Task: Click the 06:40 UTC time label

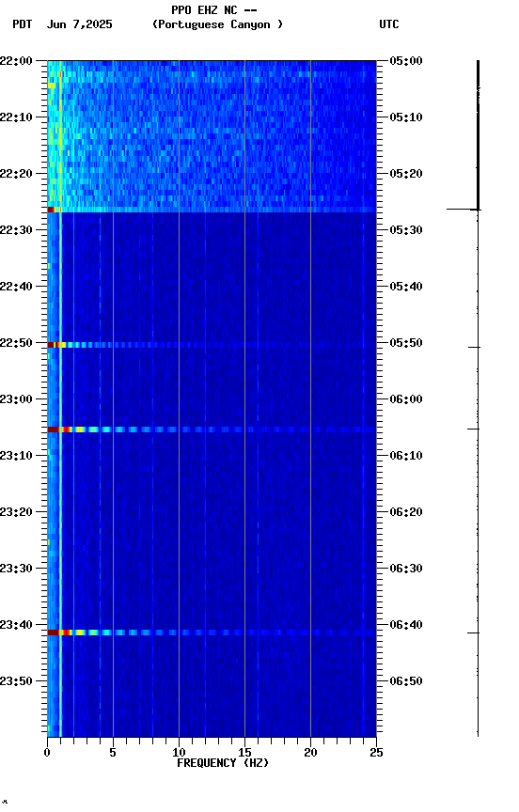Action: point(406,625)
